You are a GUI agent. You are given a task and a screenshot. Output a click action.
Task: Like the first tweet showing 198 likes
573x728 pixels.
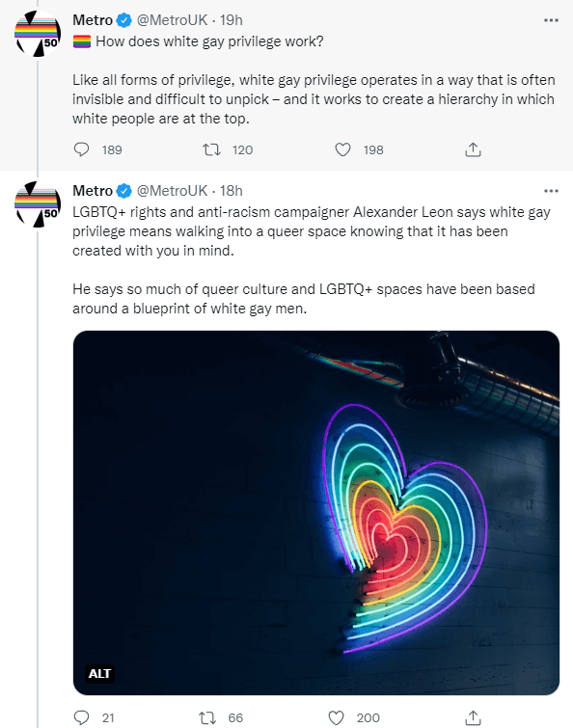point(342,149)
